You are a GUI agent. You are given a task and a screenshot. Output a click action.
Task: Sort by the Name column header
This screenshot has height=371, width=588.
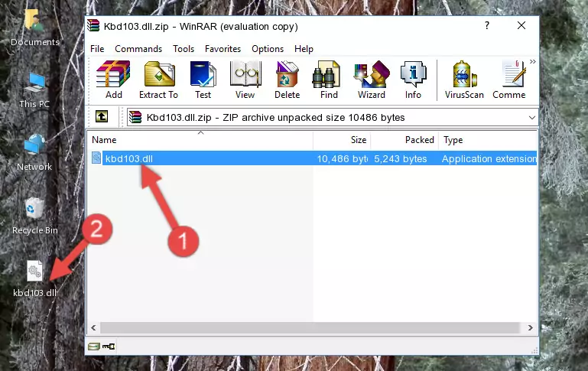(x=200, y=140)
